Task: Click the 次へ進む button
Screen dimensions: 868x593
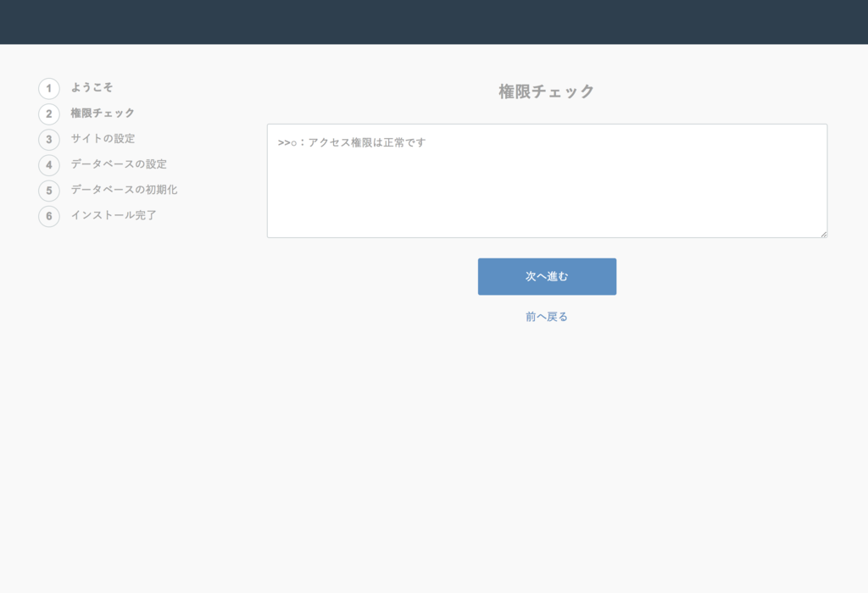Action: coord(547,276)
